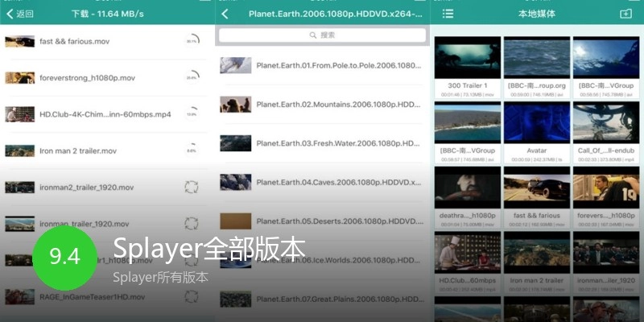The height and width of the screenshot is (322, 644).
Task: Select HD.Club-4K-Chim...inn-60mbps.mp4 row
Action: coord(107,114)
